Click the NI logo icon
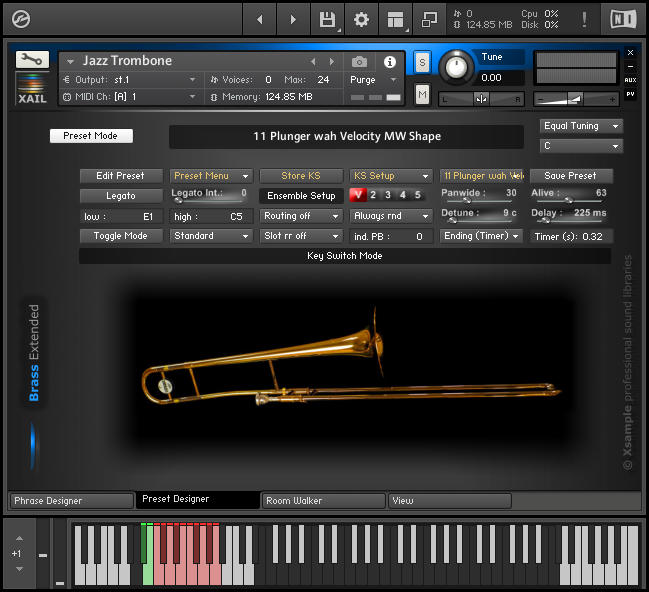The width and height of the screenshot is (649, 592). [623, 19]
